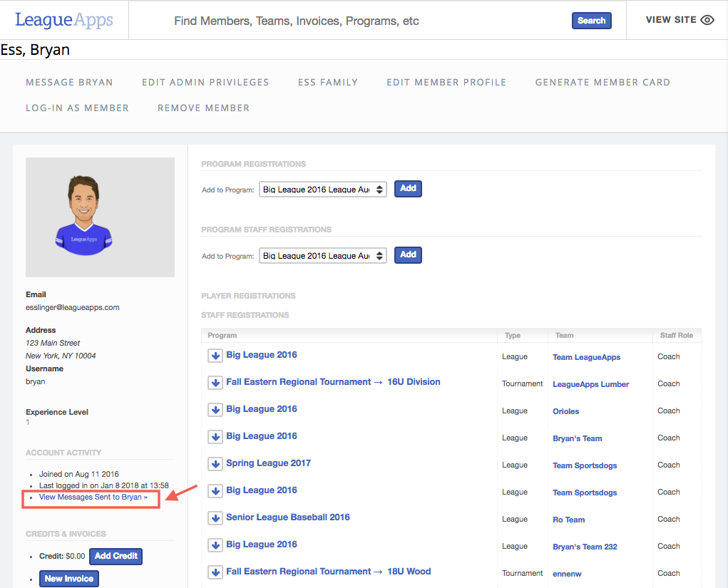
Task: Open Big League 2016 in the Bryan's Team 232 row
Action: (262, 545)
